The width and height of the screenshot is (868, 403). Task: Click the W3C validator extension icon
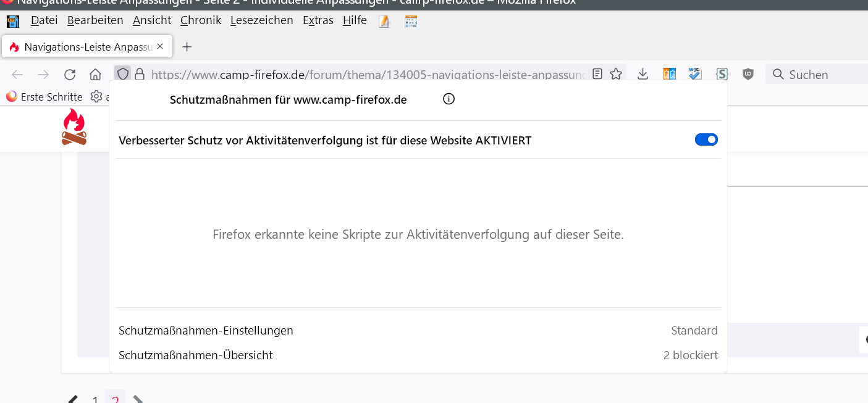coord(696,74)
